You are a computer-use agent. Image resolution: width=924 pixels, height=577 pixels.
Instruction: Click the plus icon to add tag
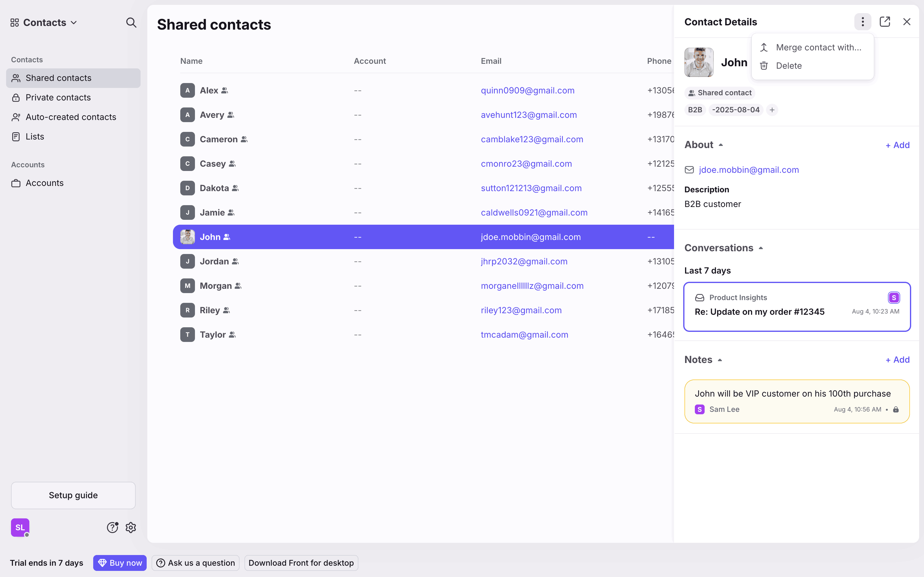tap(772, 110)
